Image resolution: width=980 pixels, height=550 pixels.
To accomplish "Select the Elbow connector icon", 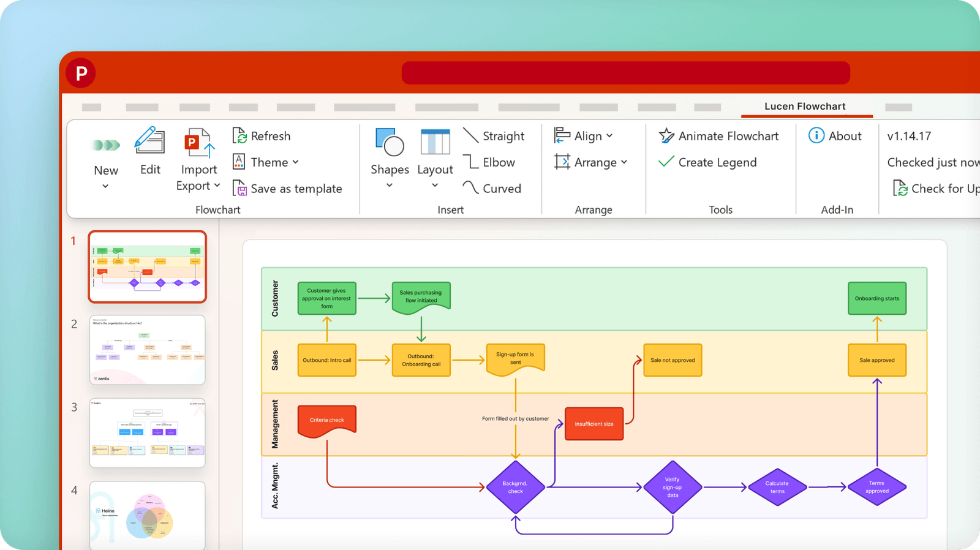I will click(470, 162).
